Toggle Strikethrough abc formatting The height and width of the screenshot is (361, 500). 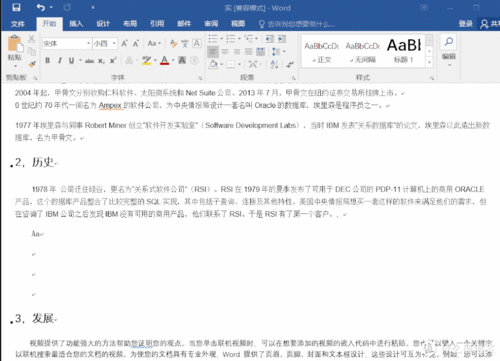pyautogui.click(x=89, y=61)
